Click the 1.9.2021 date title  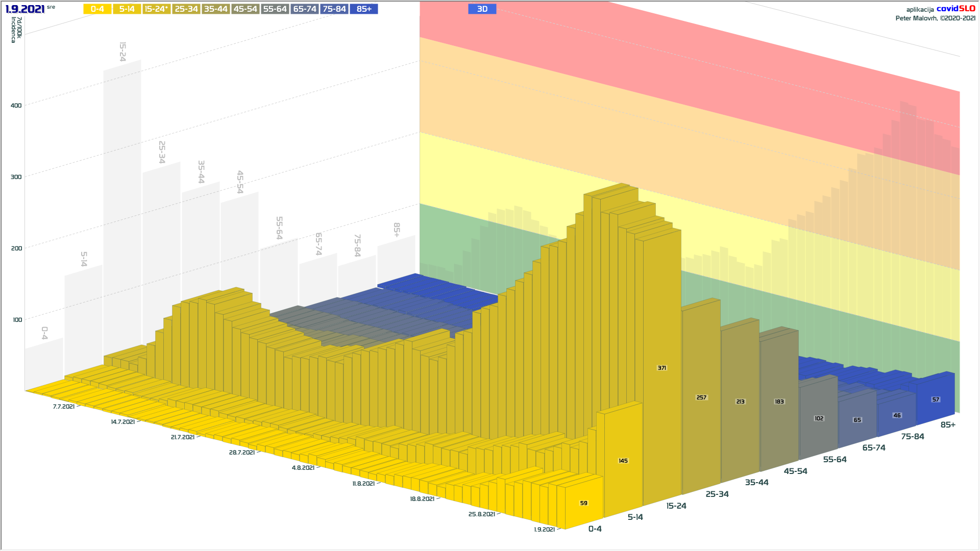[x=25, y=9]
